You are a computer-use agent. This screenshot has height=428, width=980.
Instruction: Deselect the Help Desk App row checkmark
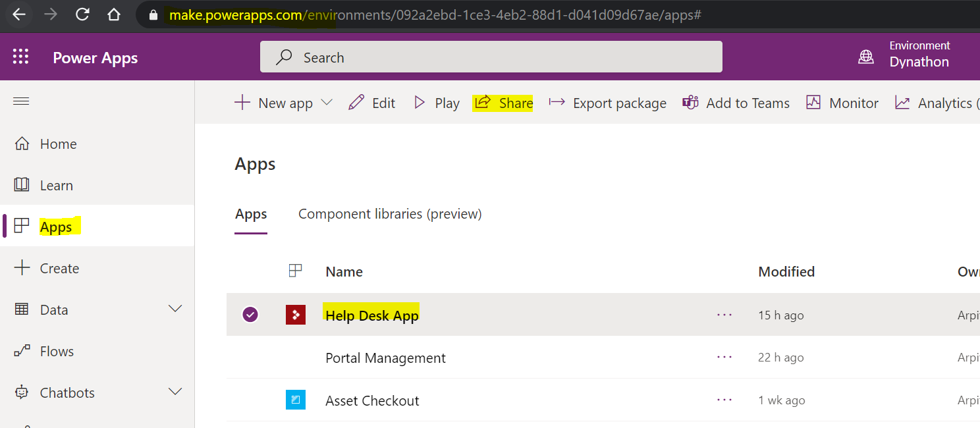(x=250, y=315)
